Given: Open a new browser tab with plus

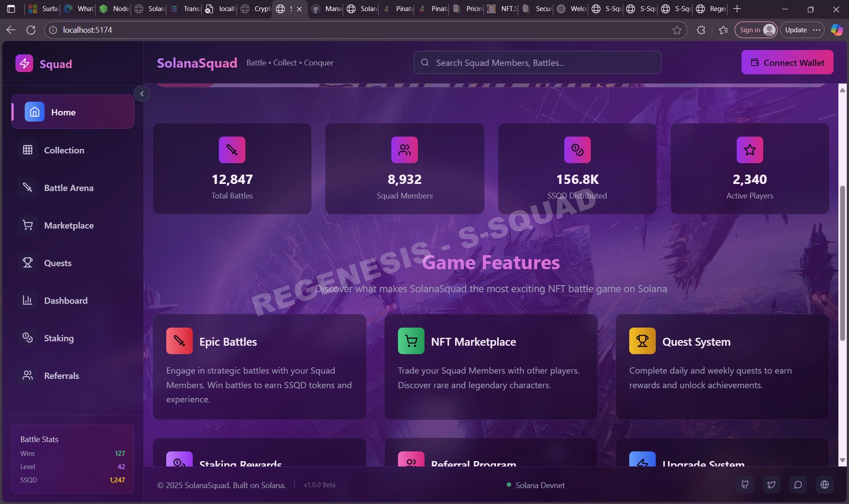Looking at the screenshot, I should pos(737,8).
